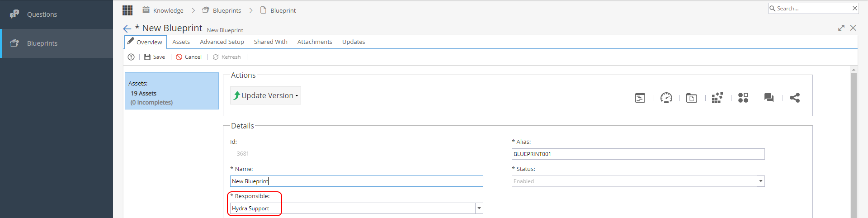
Task: Open the comments chat bubbles icon
Action: click(x=769, y=98)
